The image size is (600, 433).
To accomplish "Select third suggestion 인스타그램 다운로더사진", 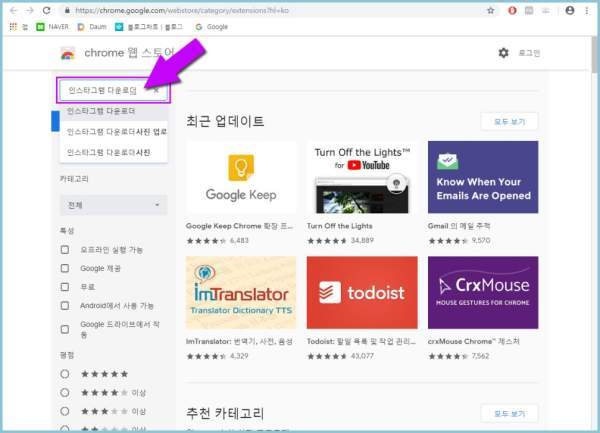I will click(x=114, y=153).
